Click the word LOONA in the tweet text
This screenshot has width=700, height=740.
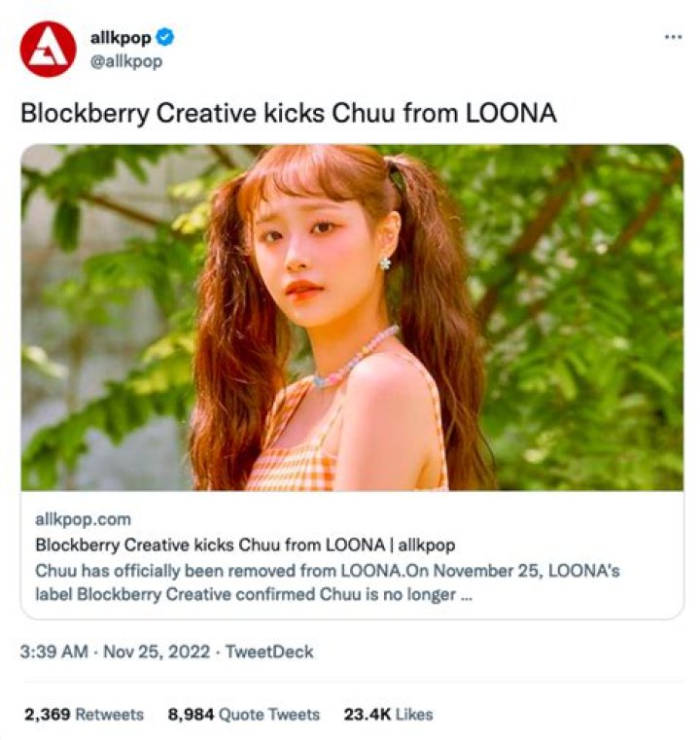[x=511, y=113]
